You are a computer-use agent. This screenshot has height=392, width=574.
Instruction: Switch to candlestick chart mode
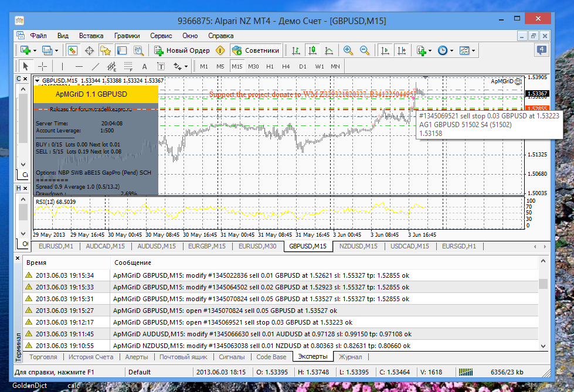313,50
